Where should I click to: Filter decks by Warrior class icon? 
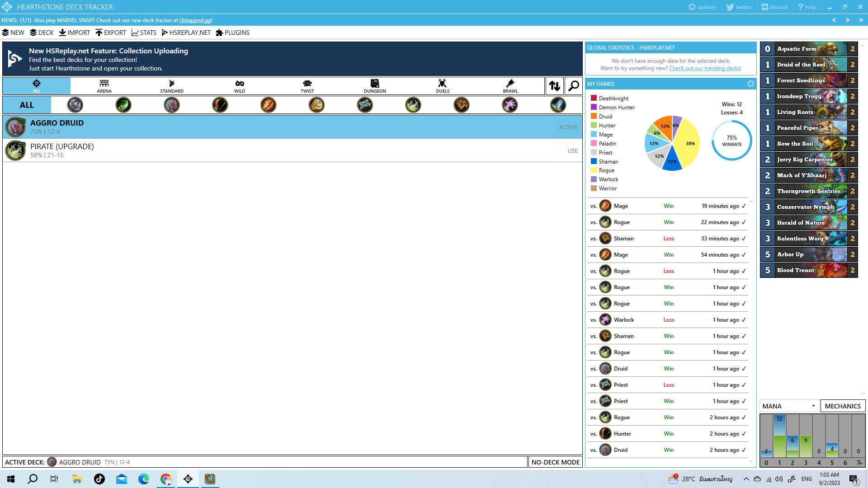click(558, 105)
